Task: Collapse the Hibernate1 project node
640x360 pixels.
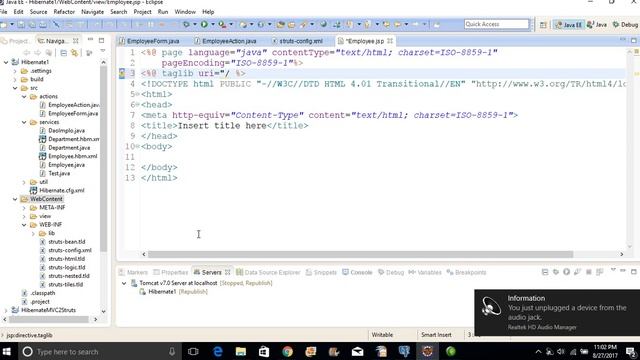Action: click(x=6, y=62)
